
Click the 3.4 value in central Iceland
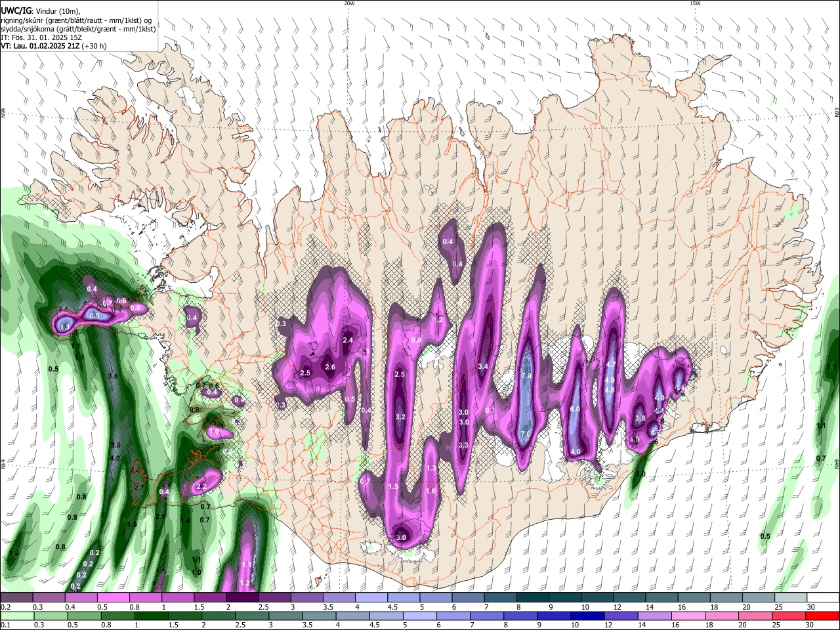(483, 366)
